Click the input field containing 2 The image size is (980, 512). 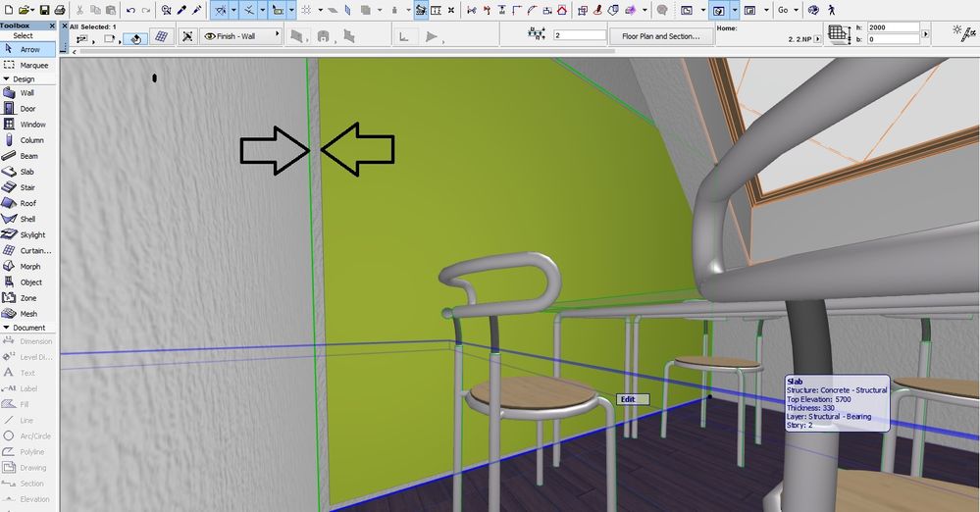point(580,35)
